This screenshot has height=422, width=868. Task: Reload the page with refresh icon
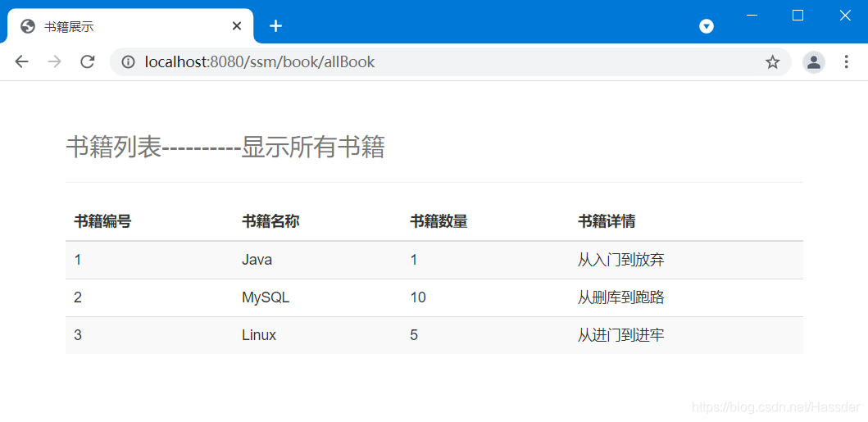click(x=88, y=62)
